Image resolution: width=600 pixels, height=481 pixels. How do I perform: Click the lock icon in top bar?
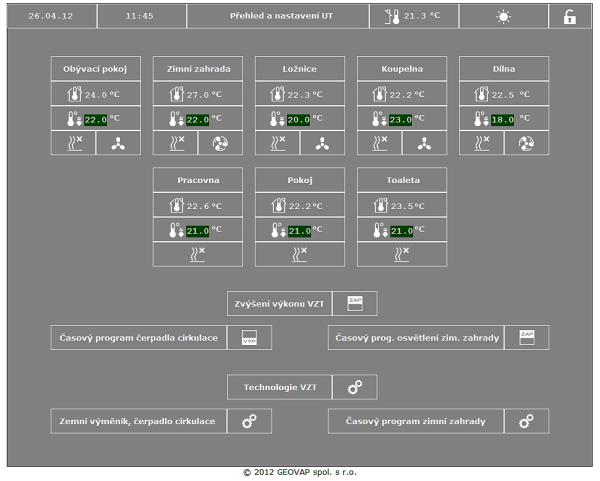pyautogui.click(x=570, y=17)
